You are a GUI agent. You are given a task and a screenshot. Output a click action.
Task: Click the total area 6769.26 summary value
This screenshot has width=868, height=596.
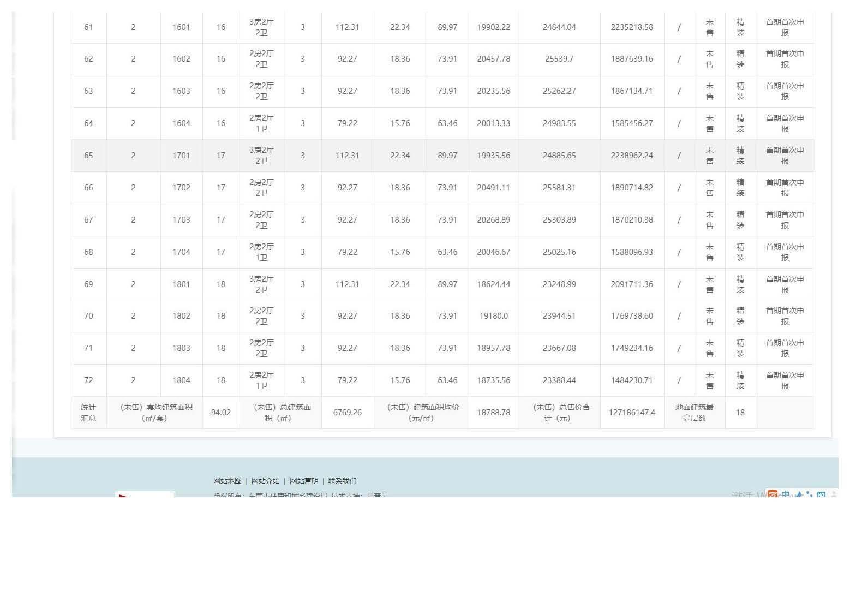point(347,413)
